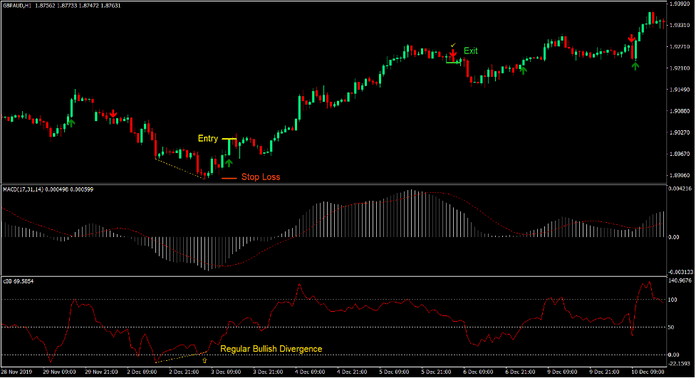Click the 2 Dec 09:00 time label
The width and height of the screenshot is (696, 378).
[142, 372]
